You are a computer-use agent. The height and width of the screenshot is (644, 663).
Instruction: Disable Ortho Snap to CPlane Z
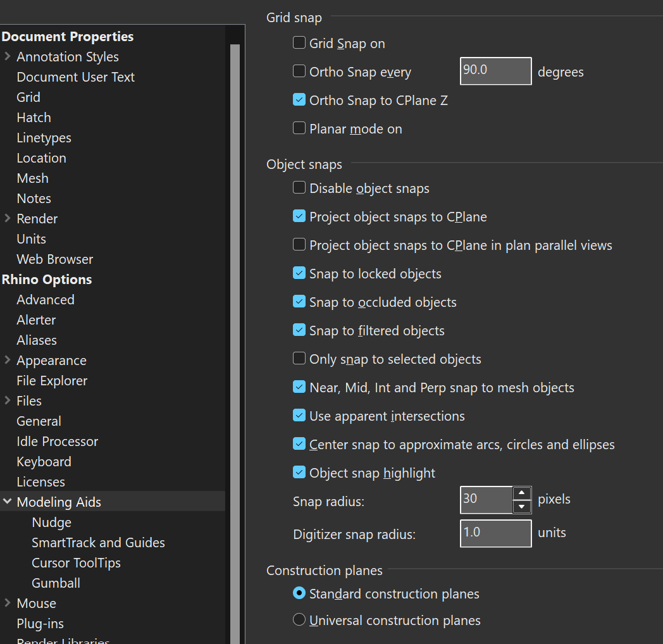[x=299, y=99]
